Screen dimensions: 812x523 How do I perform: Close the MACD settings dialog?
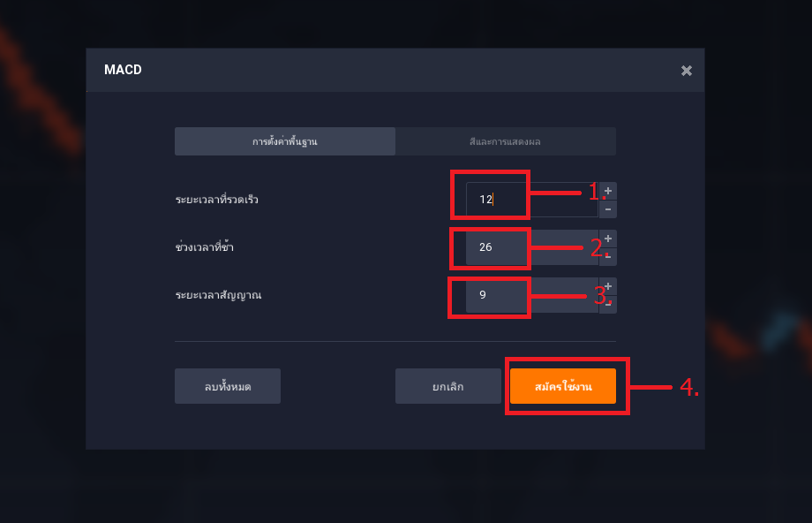[686, 71]
